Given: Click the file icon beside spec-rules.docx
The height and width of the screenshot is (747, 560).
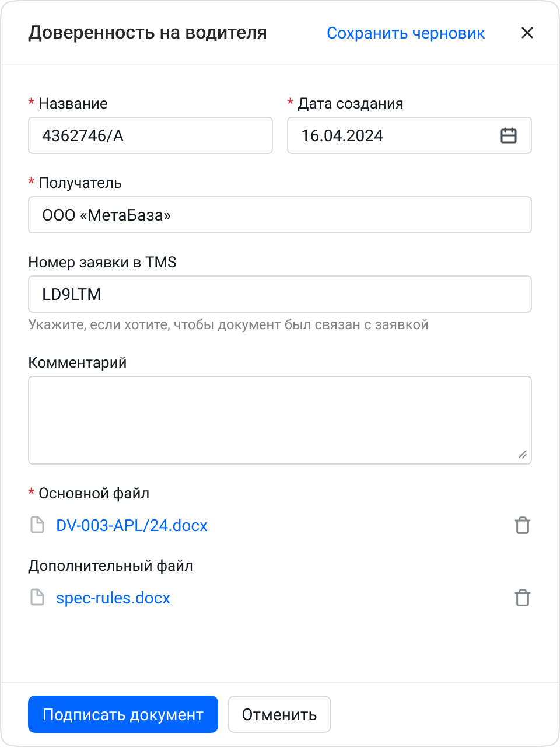Looking at the screenshot, I should pos(37,598).
